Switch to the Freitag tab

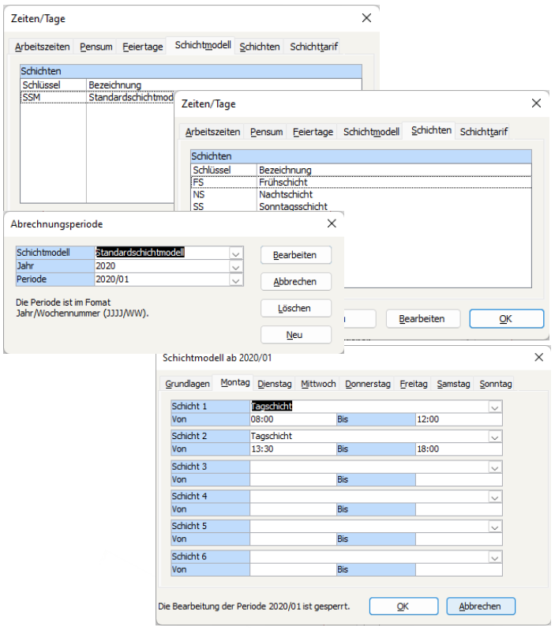[413, 384]
